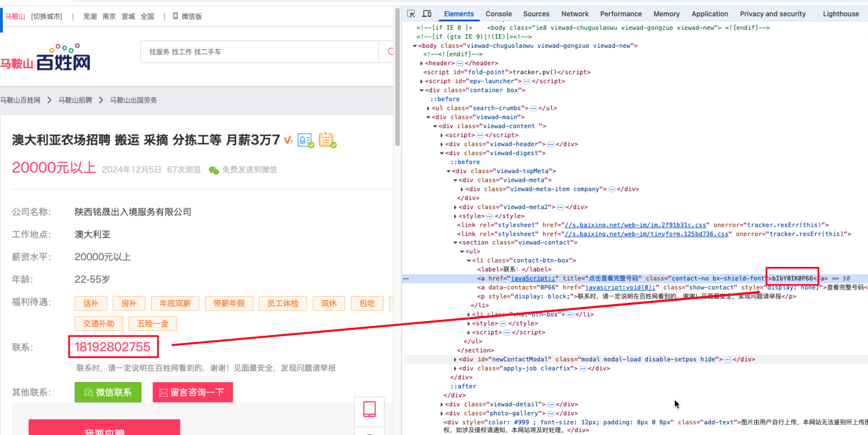
Task: Toggle the device toolbar icon
Action: pos(427,13)
